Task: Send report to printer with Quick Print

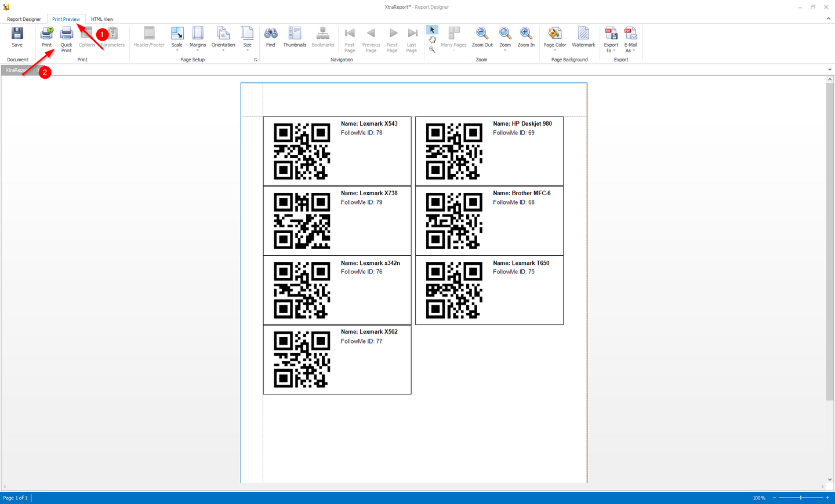Action: click(67, 39)
